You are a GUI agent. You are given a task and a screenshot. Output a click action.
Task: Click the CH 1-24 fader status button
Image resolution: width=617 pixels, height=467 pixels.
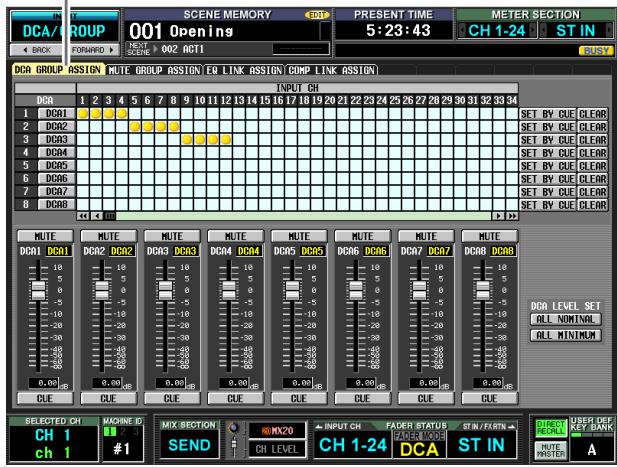[353, 445]
